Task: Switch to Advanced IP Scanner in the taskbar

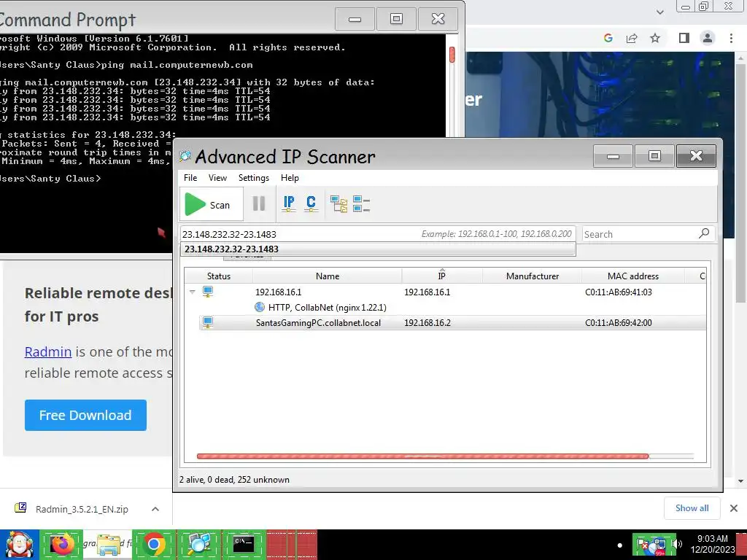Action: click(199, 544)
